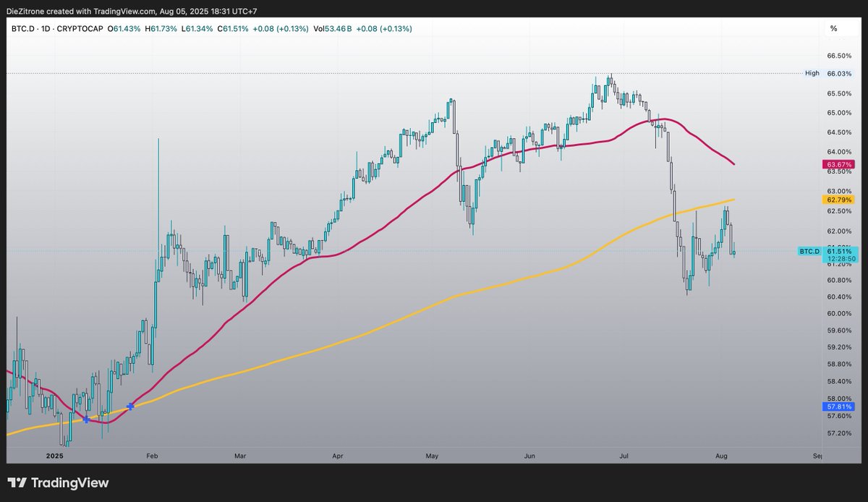Click the 57.20% price scale label
Viewport: 868px width, 502px height.
(x=839, y=433)
